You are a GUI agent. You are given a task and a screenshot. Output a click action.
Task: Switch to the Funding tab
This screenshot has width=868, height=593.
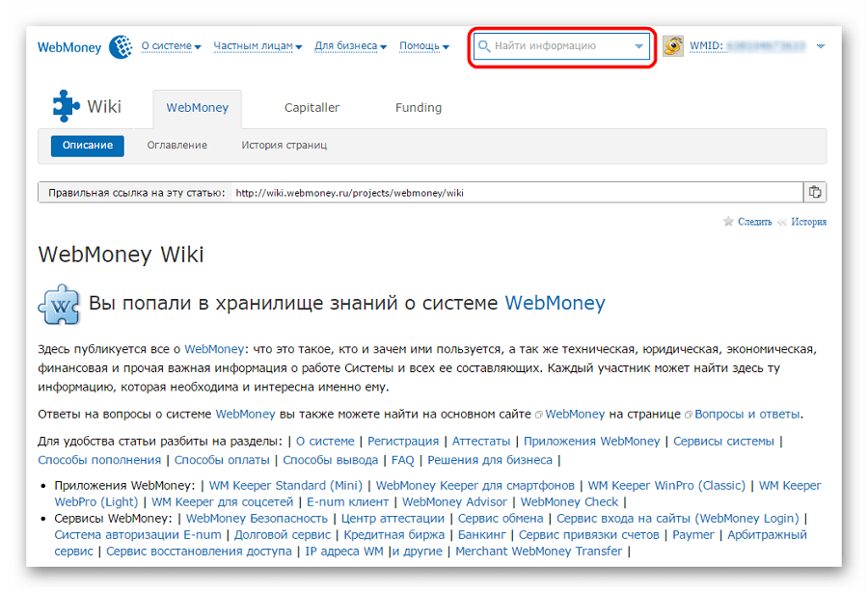click(x=419, y=107)
